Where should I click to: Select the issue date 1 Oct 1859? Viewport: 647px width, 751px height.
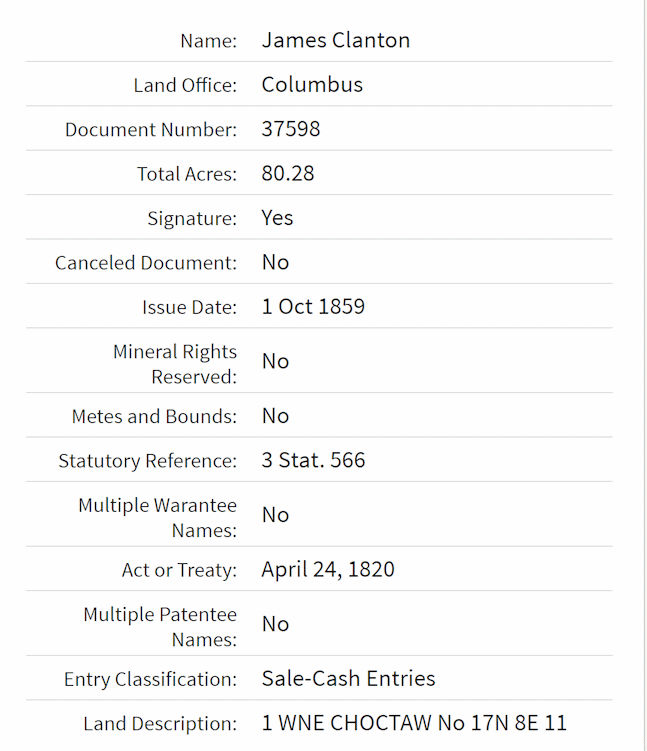point(313,307)
